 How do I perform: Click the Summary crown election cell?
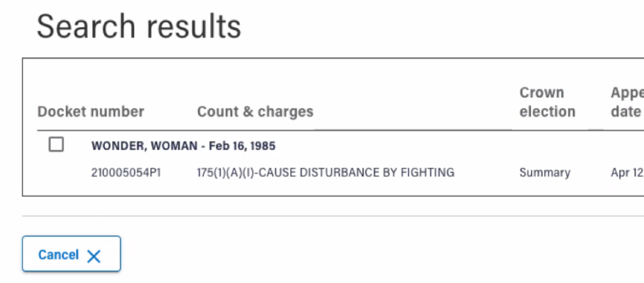pos(545,173)
